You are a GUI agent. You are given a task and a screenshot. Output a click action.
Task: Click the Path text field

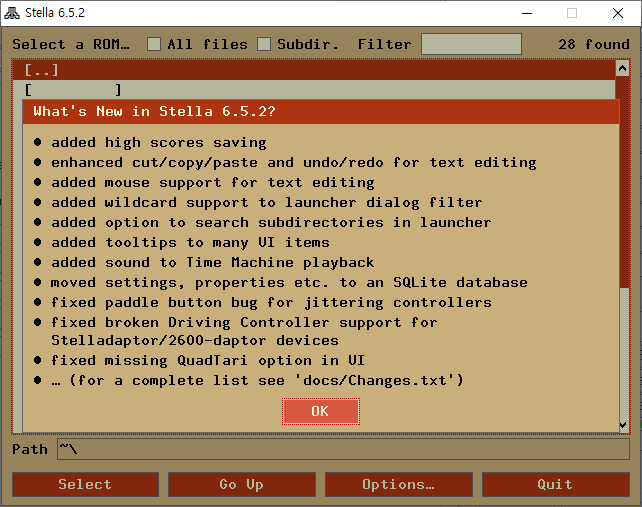343,449
